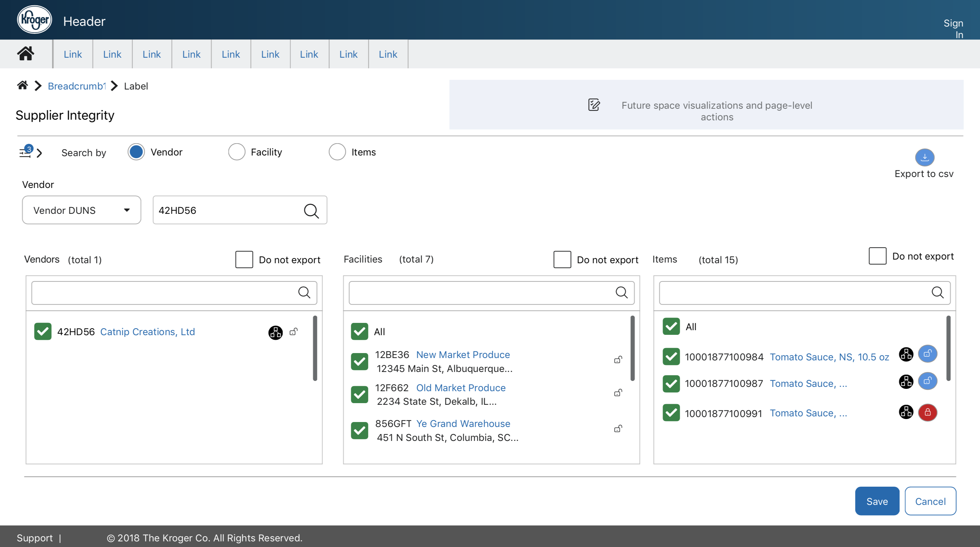Click the hierarchy icon for item 10001877100987
The width and height of the screenshot is (980, 547).
[905, 382]
